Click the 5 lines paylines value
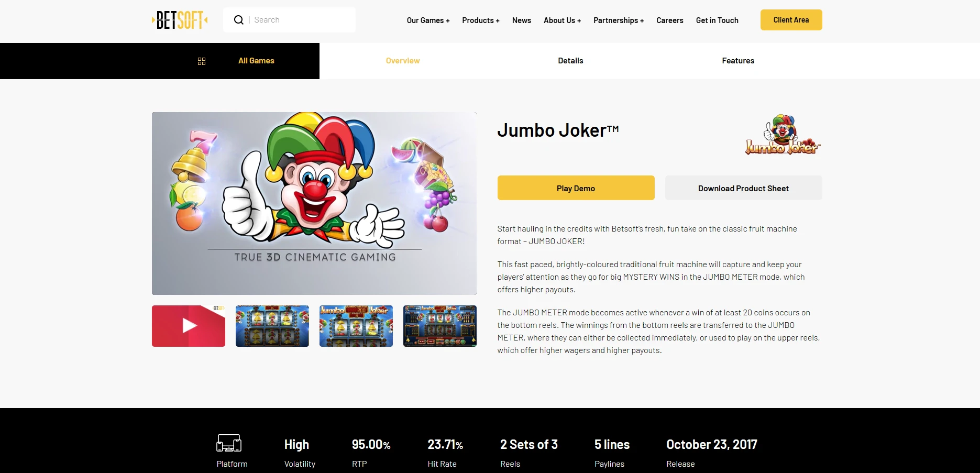The image size is (980, 473). [612, 445]
